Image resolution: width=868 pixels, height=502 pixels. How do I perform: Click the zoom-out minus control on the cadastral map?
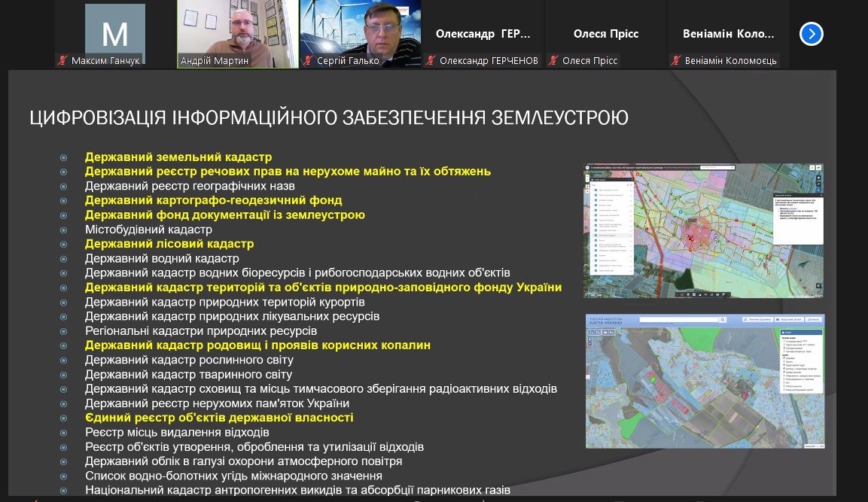pos(589,344)
